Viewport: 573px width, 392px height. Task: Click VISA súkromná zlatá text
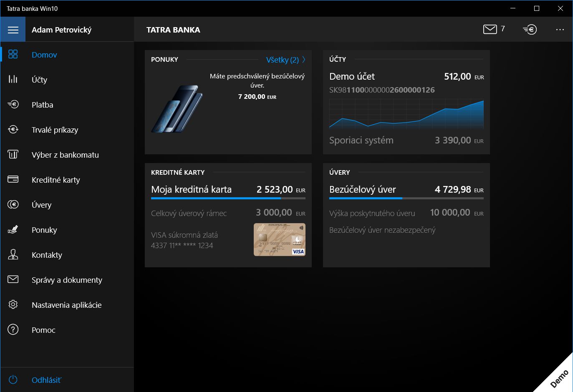pyautogui.click(x=184, y=235)
